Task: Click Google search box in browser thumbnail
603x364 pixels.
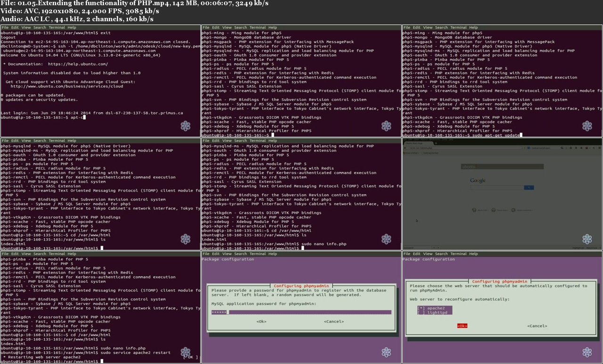Action: click(496, 188)
